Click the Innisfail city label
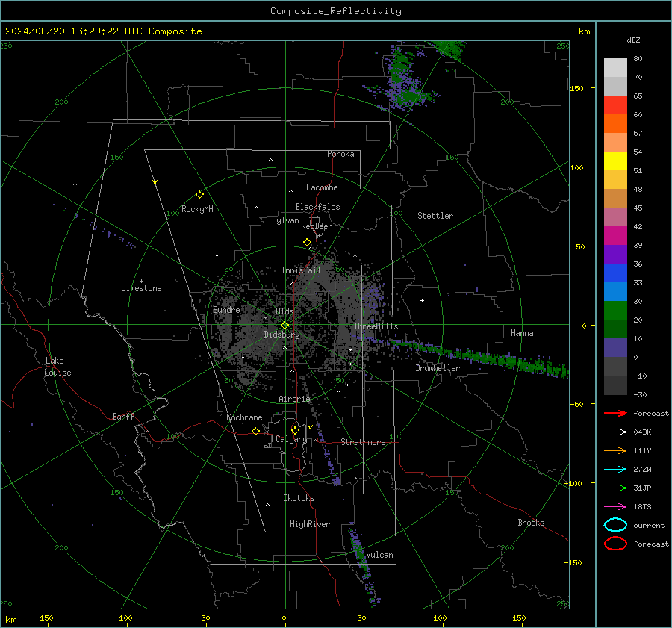Viewport: 672px width, 628px height. pos(301,270)
